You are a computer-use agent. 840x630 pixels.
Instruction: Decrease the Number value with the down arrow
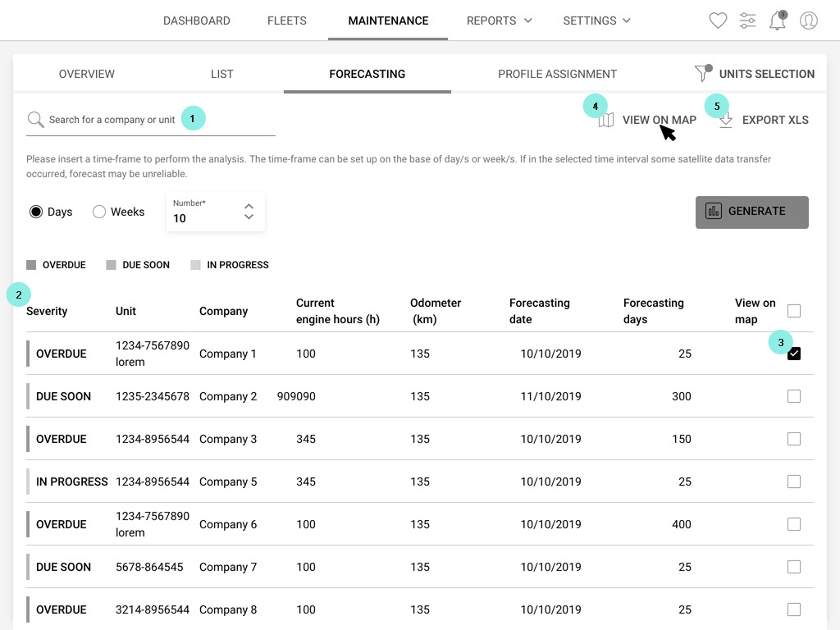(x=249, y=217)
